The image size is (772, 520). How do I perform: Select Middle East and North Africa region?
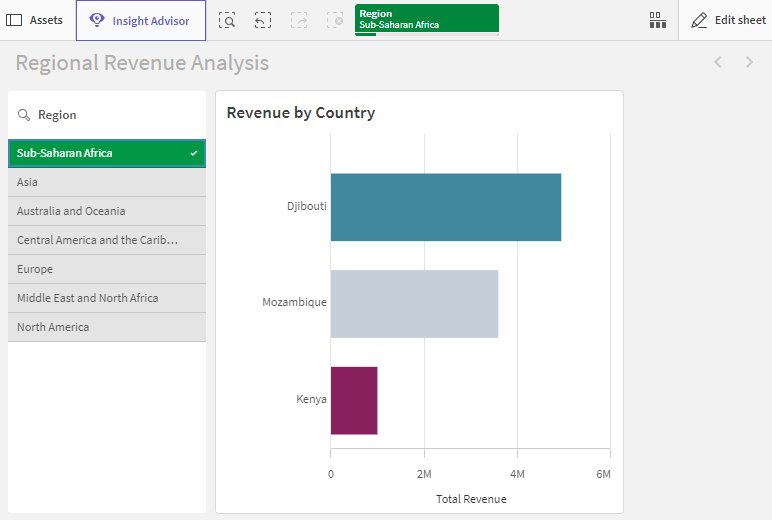pos(107,298)
